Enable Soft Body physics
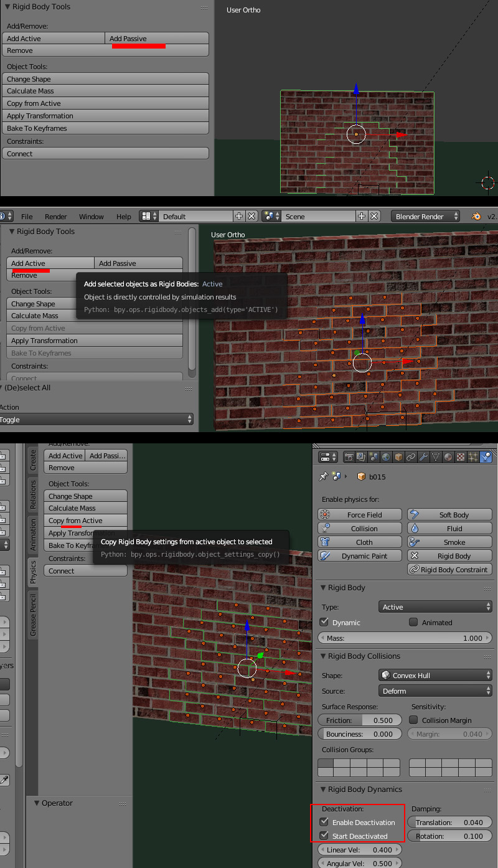The height and width of the screenshot is (868, 498). [x=449, y=515]
